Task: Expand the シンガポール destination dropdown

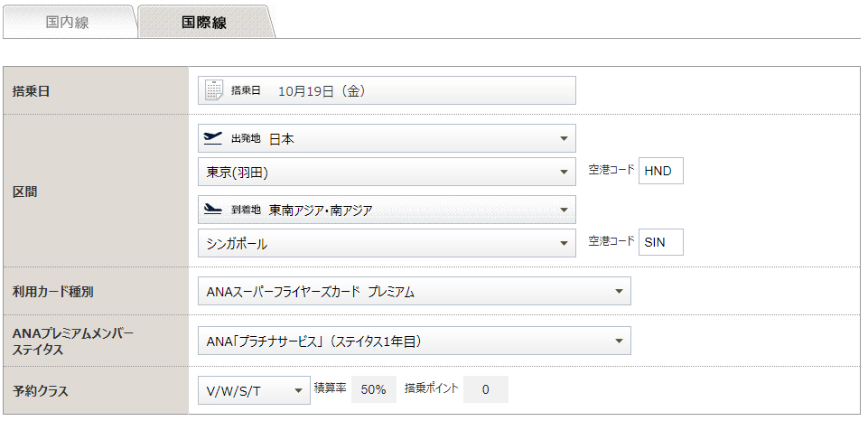Action: tap(387, 243)
